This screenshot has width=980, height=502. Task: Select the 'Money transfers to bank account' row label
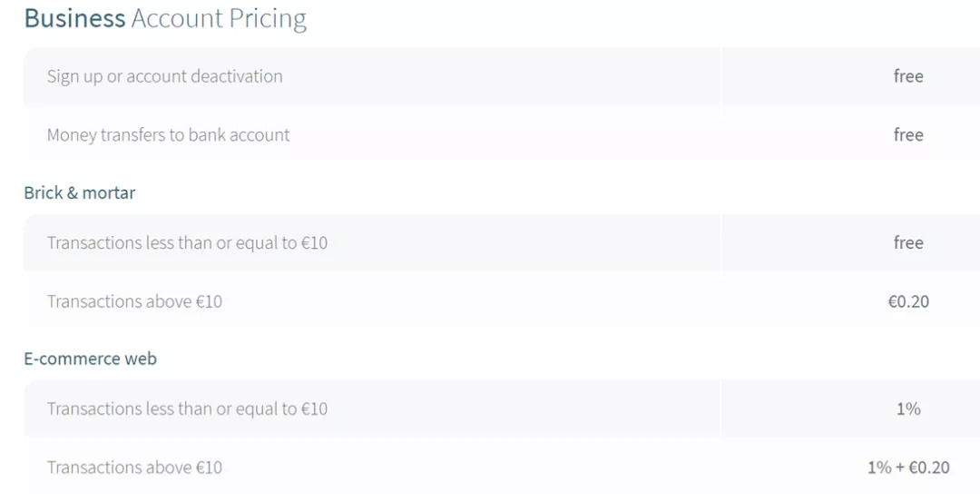click(x=168, y=135)
